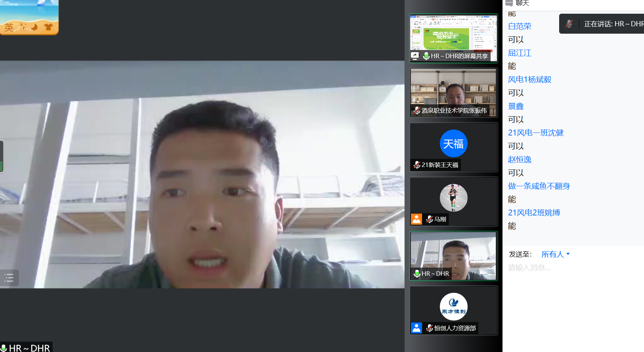644x352 pixels.
Task: Select the 天福 avatar participant tile
Action: click(453, 147)
